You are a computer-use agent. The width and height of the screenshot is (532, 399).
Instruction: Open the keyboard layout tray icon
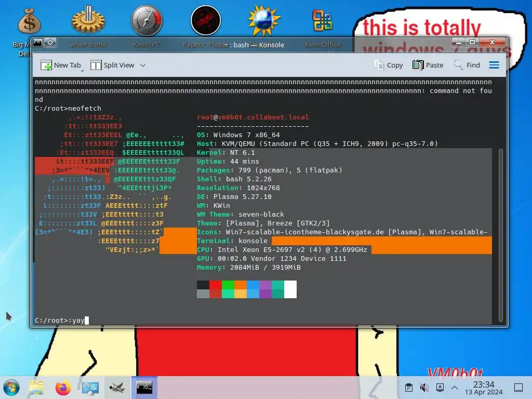pyautogui.click(x=440, y=387)
